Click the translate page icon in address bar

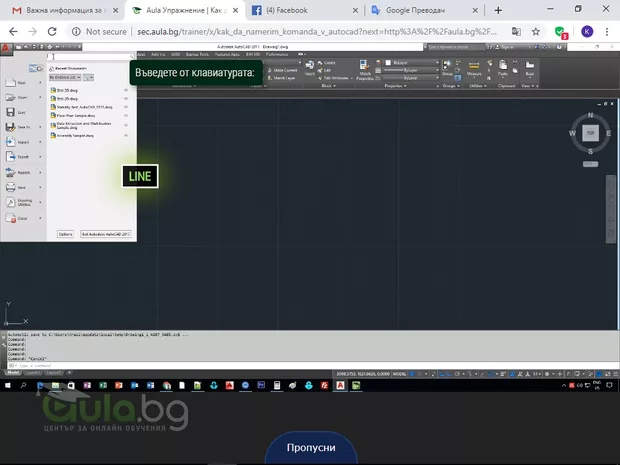coord(516,32)
